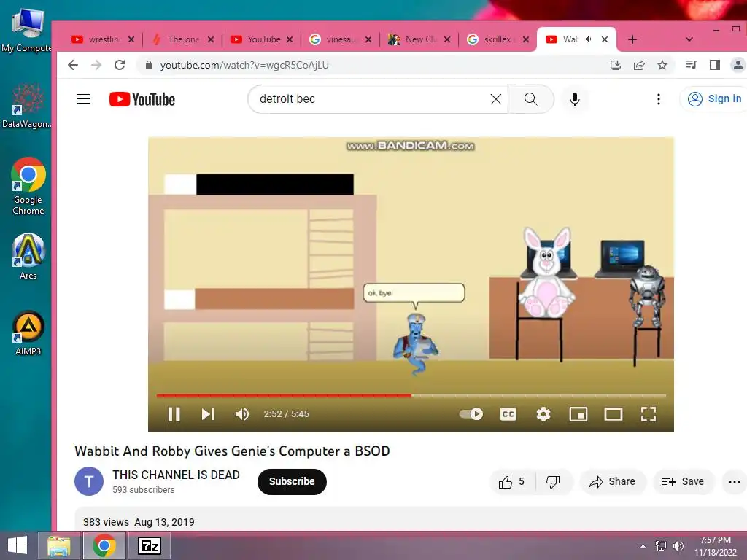
Task: Go forward in the browser
Action: [96, 65]
